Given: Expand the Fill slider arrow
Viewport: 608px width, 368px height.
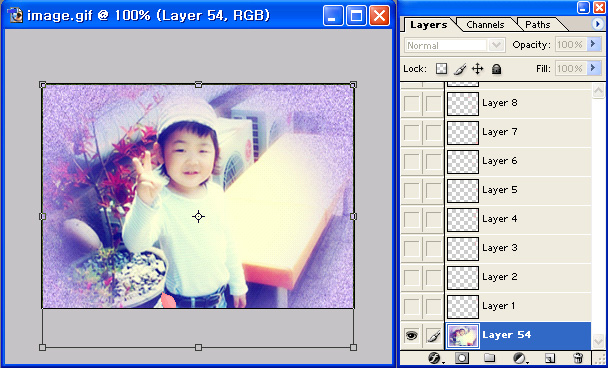Looking at the screenshot, I should point(592,68).
